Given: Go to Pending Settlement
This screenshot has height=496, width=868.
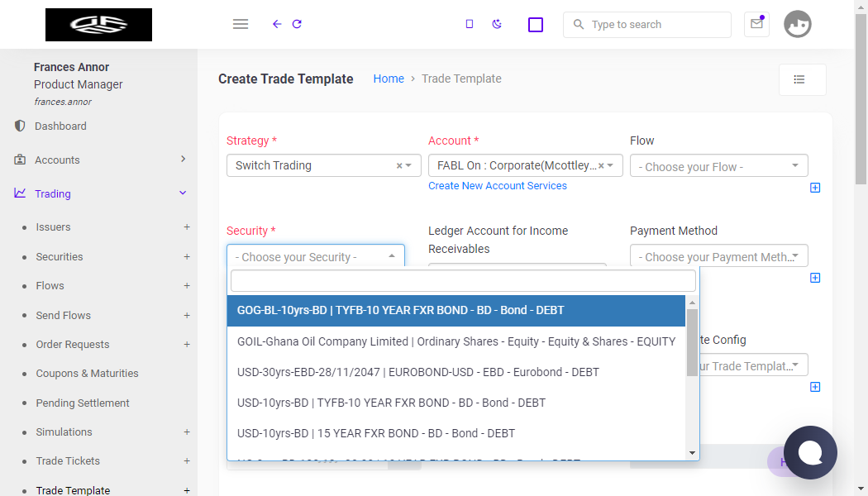Looking at the screenshot, I should (x=83, y=403).
